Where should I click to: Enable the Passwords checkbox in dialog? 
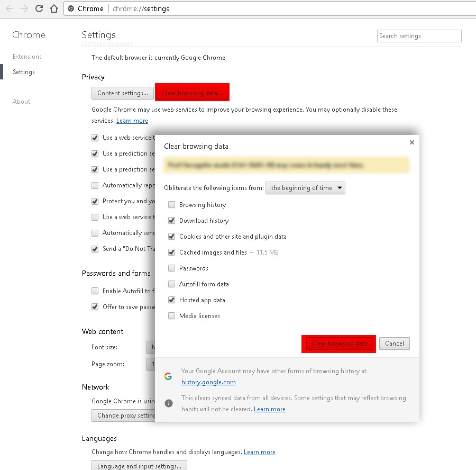pos(171,268)
